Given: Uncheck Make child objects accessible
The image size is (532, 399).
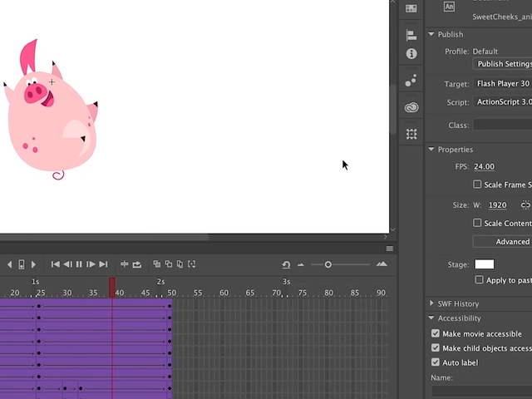Looking at the screenshot, I should point(436,347).
